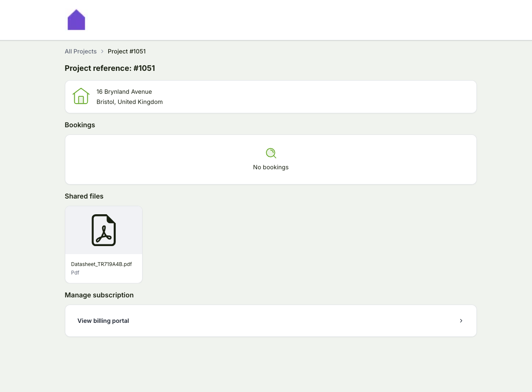Click empty space in the address card
The image size is (532, 392).
[x=318, y=97]
